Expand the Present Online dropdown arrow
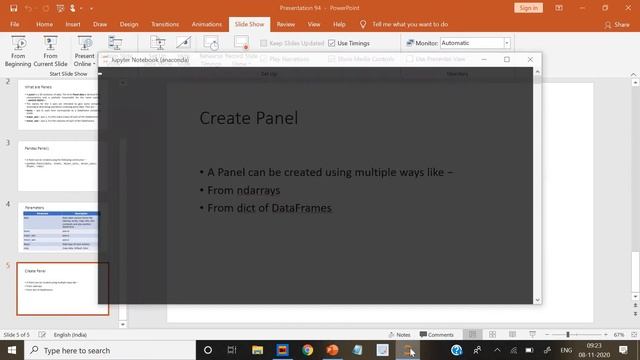640x360 pixels. [94, 64]
